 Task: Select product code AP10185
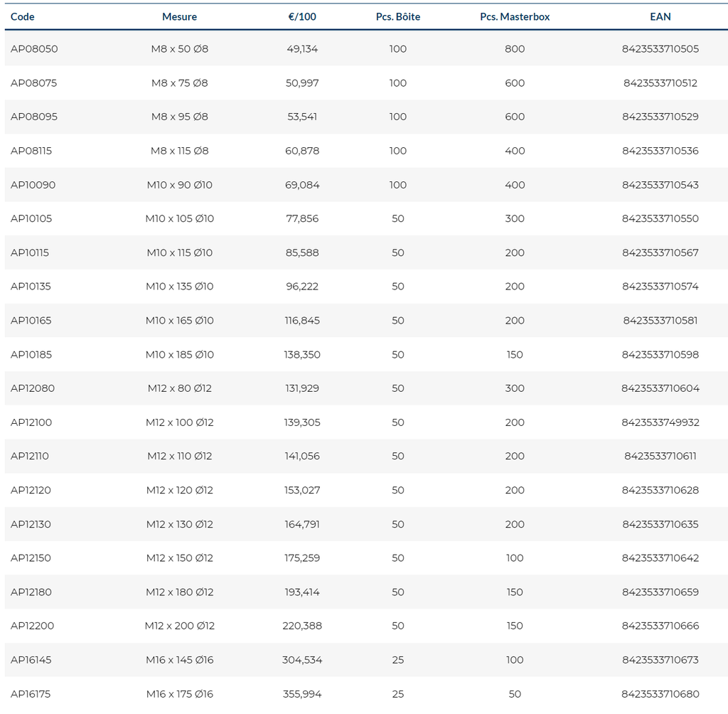[x=31, y=354]
